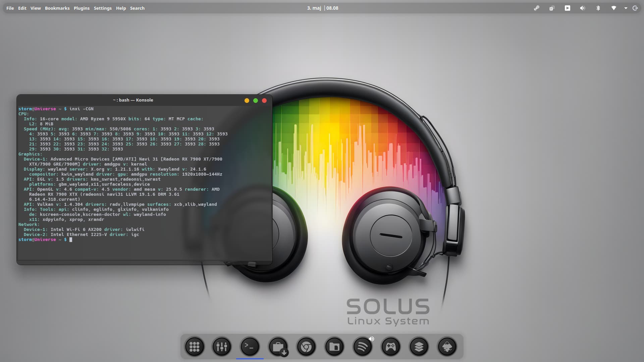Open the File menu
The width and height of the screenshot is (644, 362).
[10, 8]
